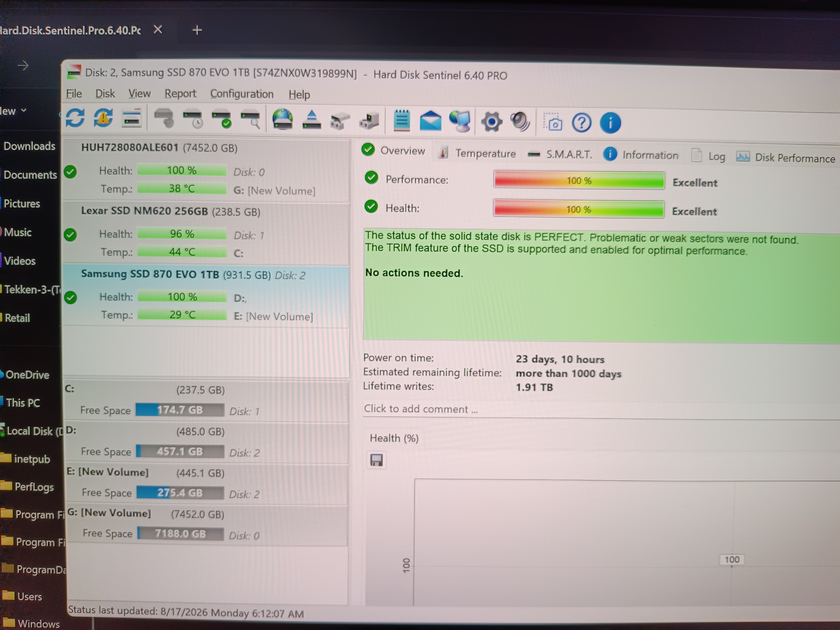Viewport: 840px width, 630px height.
Task: Open the Configuration menu
Action: click(242, 94)
